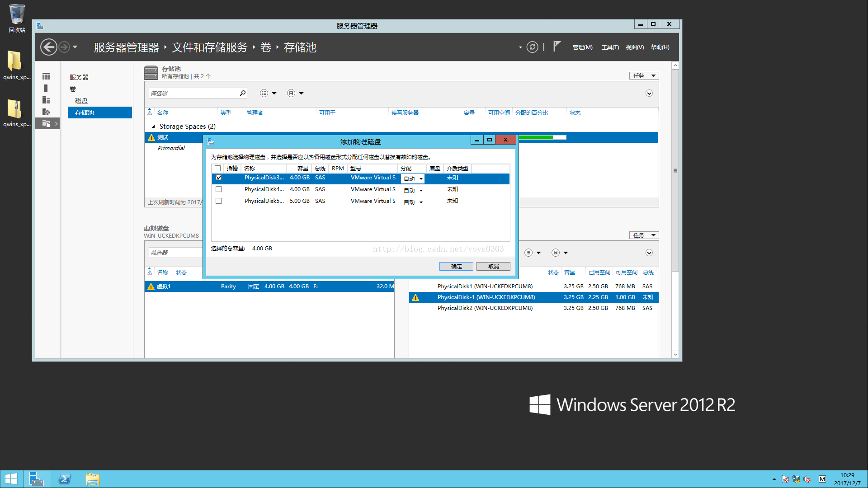Click warning icon beside PhysicalDisk-1
Image resolution: width=868 pixels, height=488 pixels.
pyautogui.click(x=415, y=297)
